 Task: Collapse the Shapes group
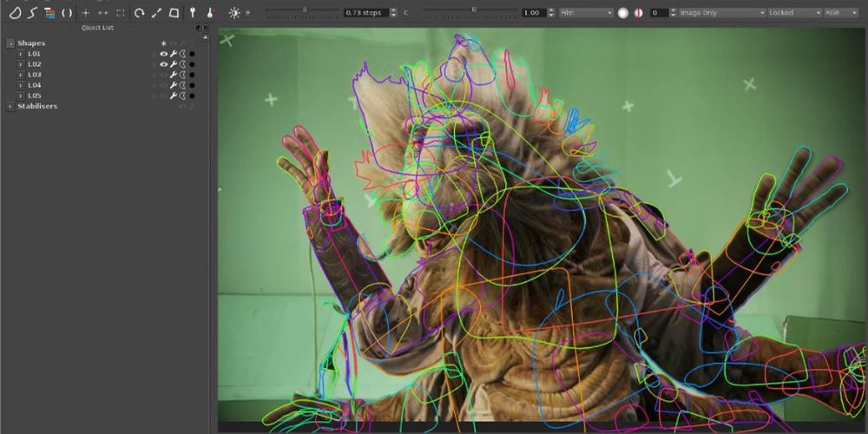tap(10, 43)
